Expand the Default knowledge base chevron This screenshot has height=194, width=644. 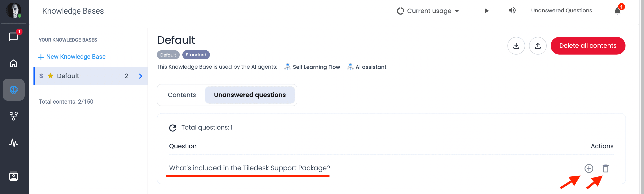click(x=141, y=76)
